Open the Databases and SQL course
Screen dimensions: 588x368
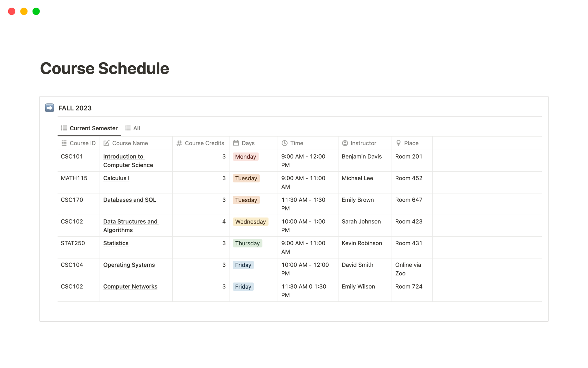click(x=130, y=200)
